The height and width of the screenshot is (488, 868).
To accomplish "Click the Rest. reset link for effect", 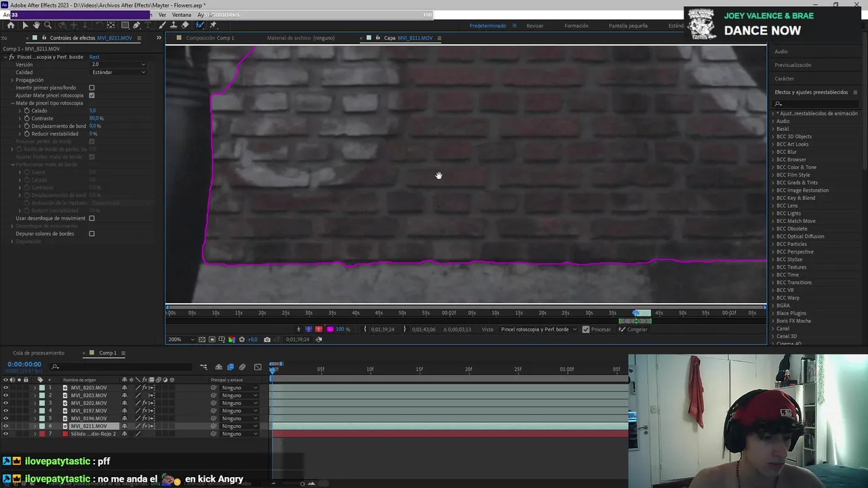I will pos(94,57).
